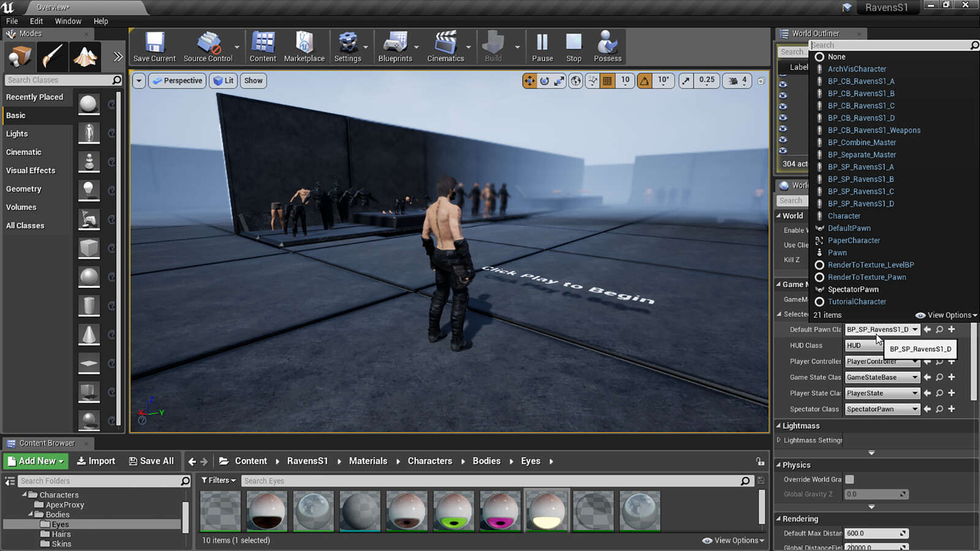This screenshot has height=551, width=980.
Task: Choose TutorialCharacter in the class picker list
Action: click(857, 302)
